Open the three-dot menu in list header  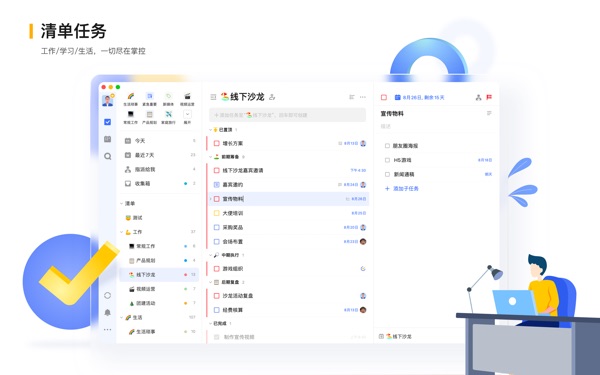click(x=363, y=97)
